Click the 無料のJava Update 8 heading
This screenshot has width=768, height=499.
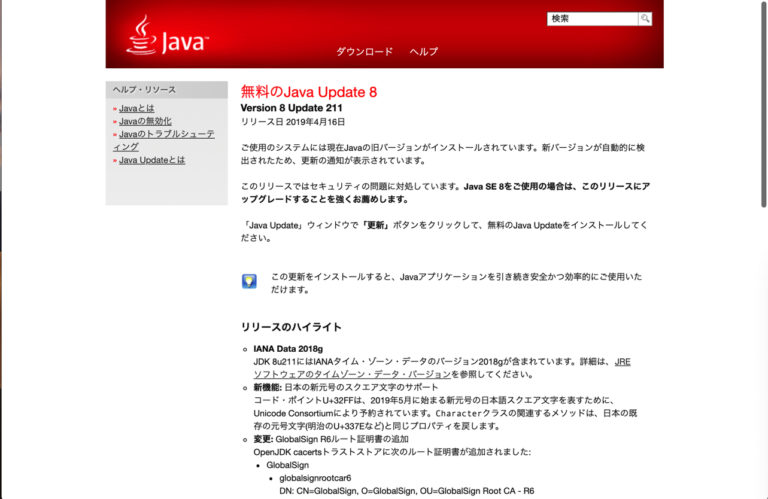[x=309, y=92]
